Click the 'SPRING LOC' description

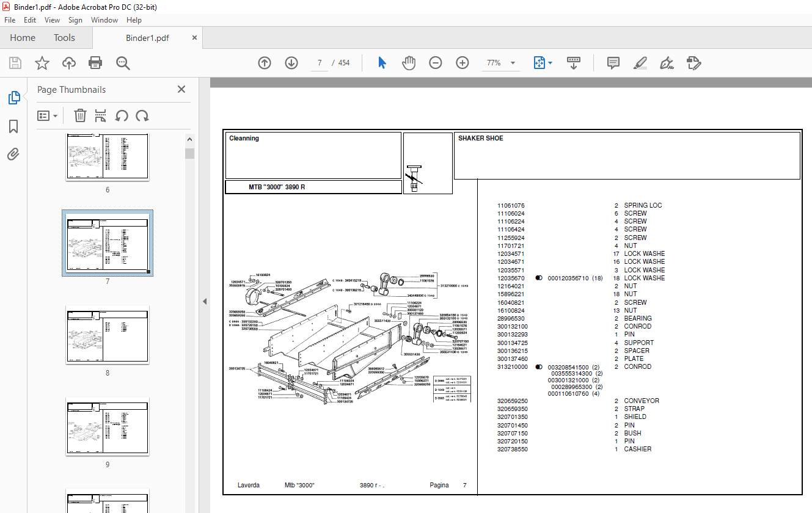tap(643, 206)
